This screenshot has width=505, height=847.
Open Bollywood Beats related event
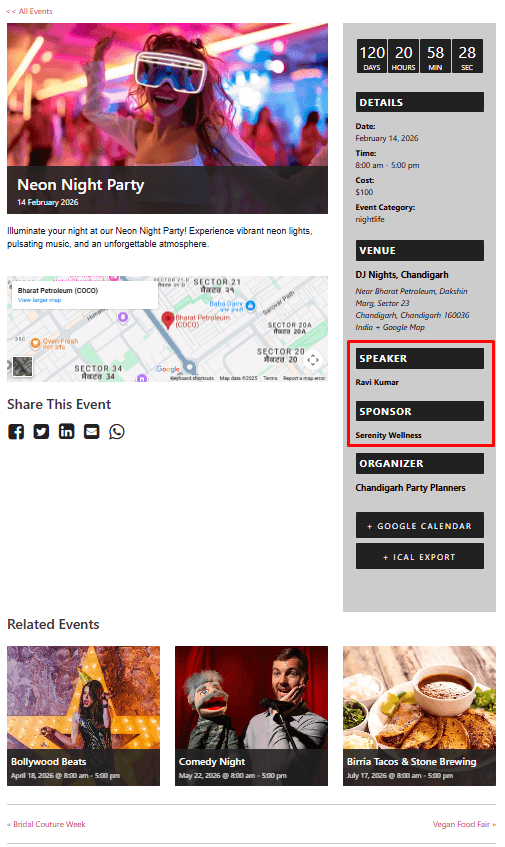click(83, 716)
